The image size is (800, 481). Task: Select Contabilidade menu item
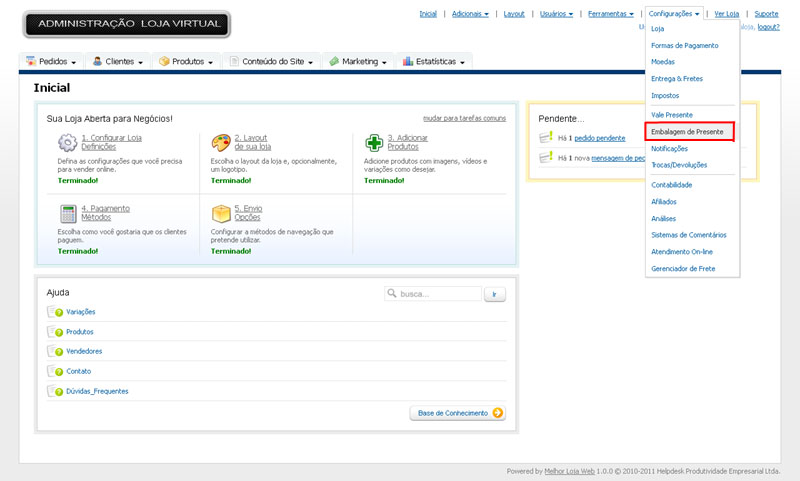coord(671,185)
